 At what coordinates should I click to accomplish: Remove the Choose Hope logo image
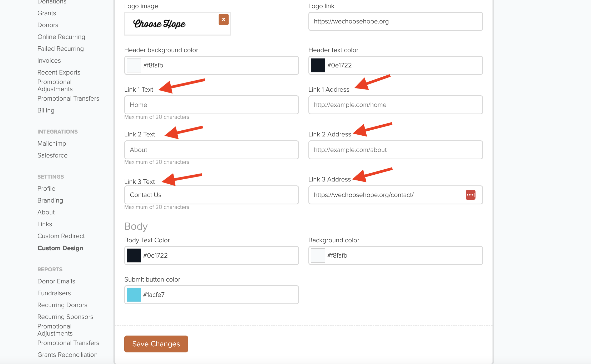coord(223,19)
